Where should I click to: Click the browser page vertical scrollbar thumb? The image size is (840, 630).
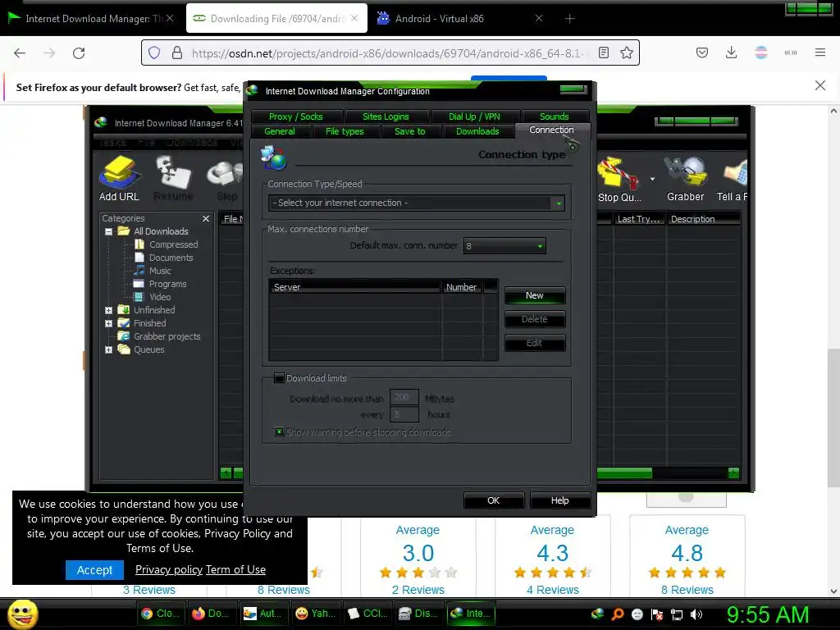[833, 416]
